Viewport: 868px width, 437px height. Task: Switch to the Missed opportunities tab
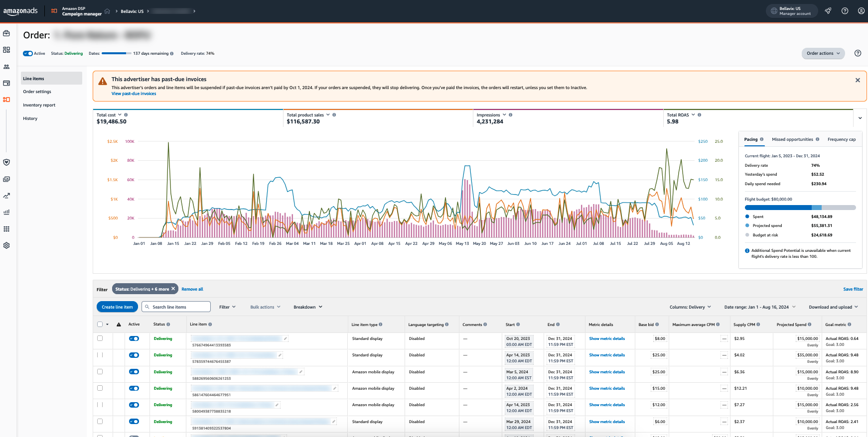pyautogui.click(x=792, y=139)
